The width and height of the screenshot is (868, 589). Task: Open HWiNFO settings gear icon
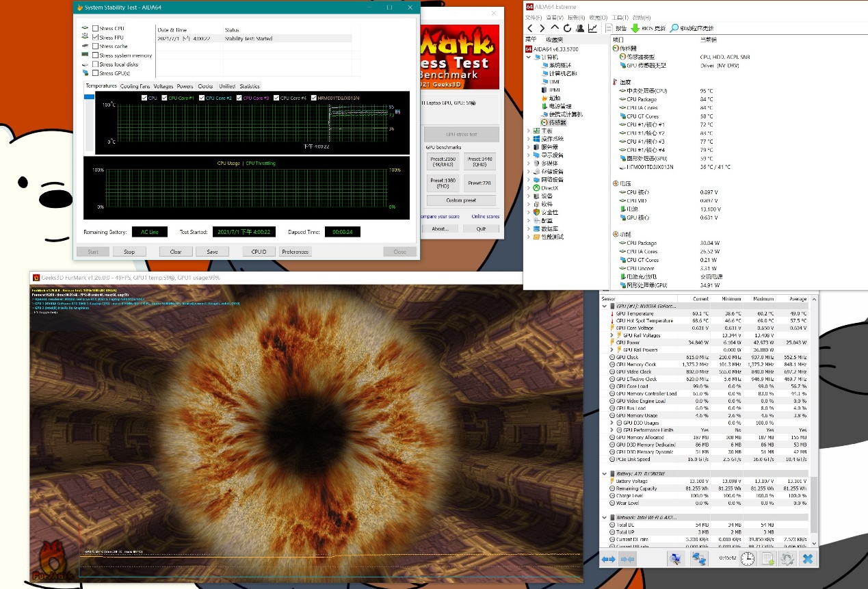coord(787,559)
